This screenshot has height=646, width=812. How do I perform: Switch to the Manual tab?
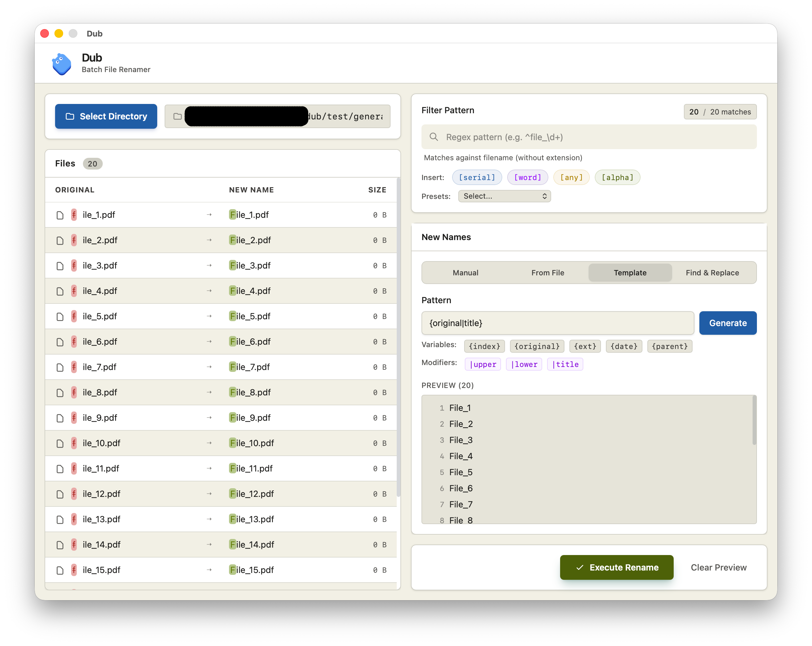pyautogui.click(x=465, y=273)
